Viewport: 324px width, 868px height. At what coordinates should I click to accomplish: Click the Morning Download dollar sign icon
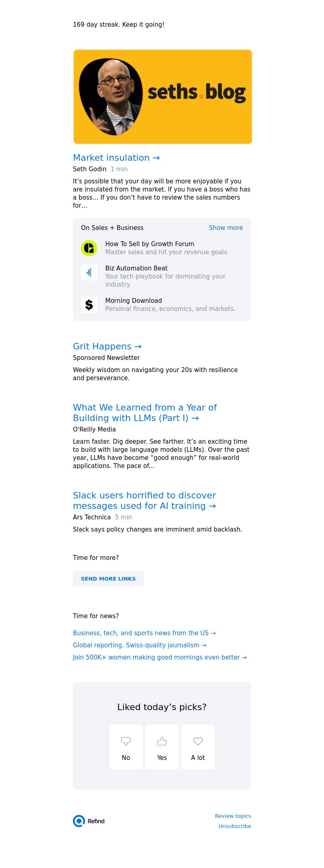click(x=89, y=305)
